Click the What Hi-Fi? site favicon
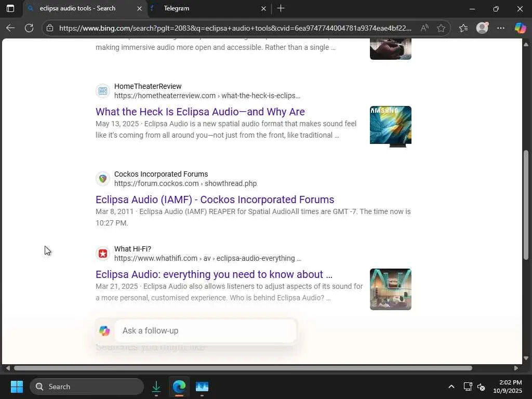532x399 pixels. tap(103, 254)
